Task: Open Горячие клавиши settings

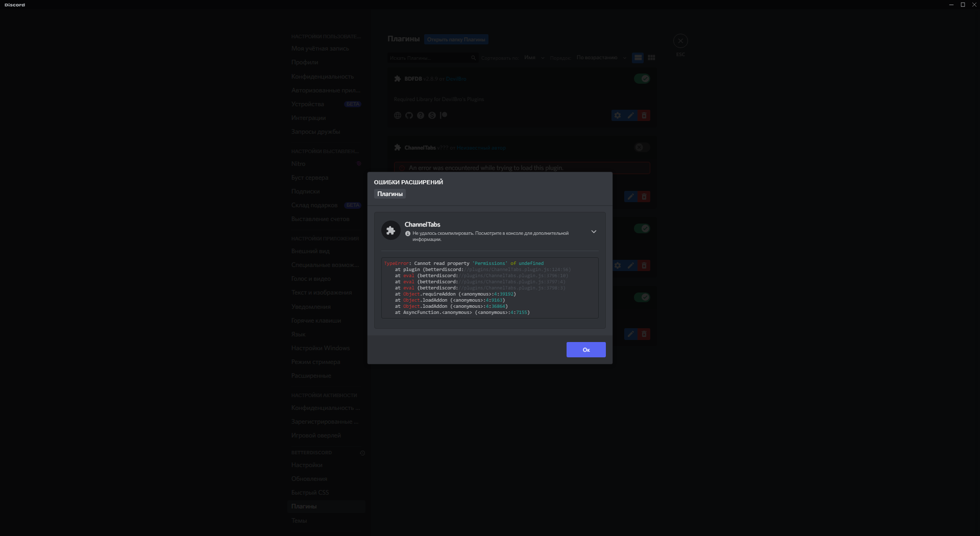Action: [x=326, y=321]
